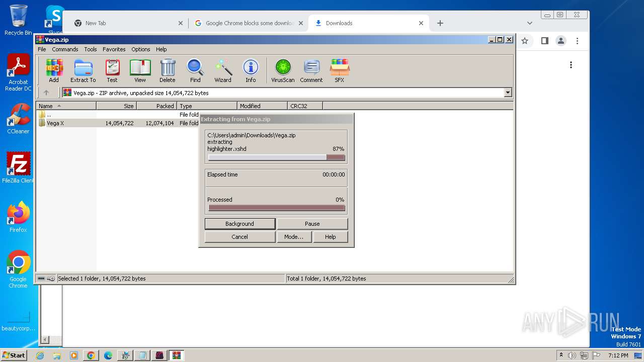The width and height of the screenshot is (644, 362).
Task: Select Firefox desktop shortcut
Action: tap(18, 217)
